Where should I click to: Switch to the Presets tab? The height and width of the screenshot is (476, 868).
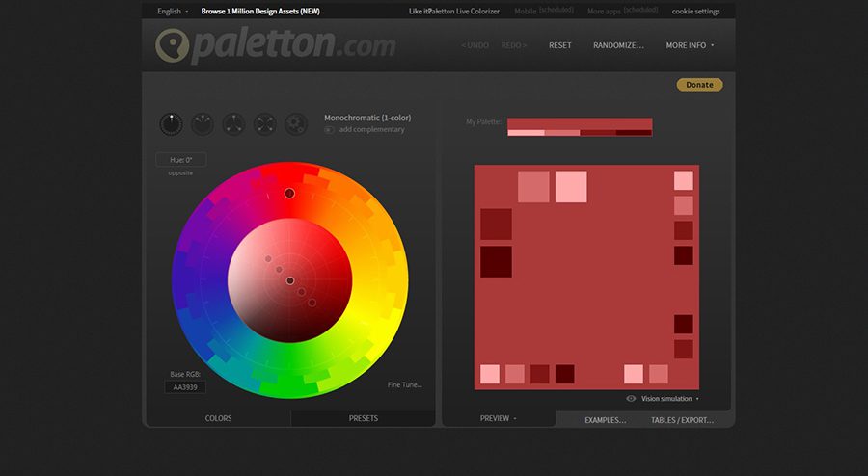[x=363, y=419]
